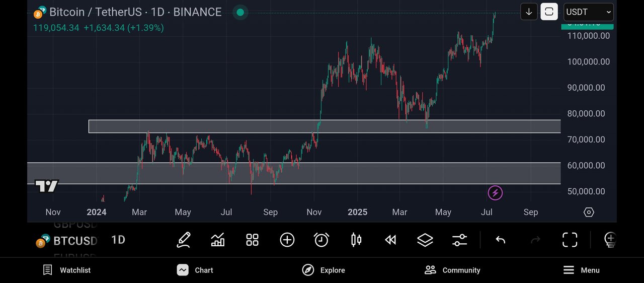
Task: Tap the Sep label at far right
Action: [531, 212]
